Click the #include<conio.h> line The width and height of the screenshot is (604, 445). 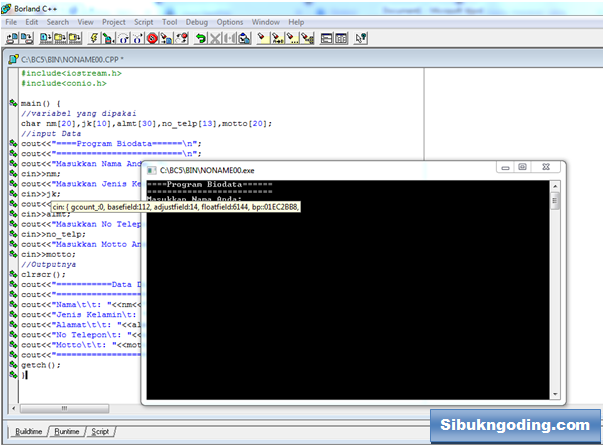64,83
